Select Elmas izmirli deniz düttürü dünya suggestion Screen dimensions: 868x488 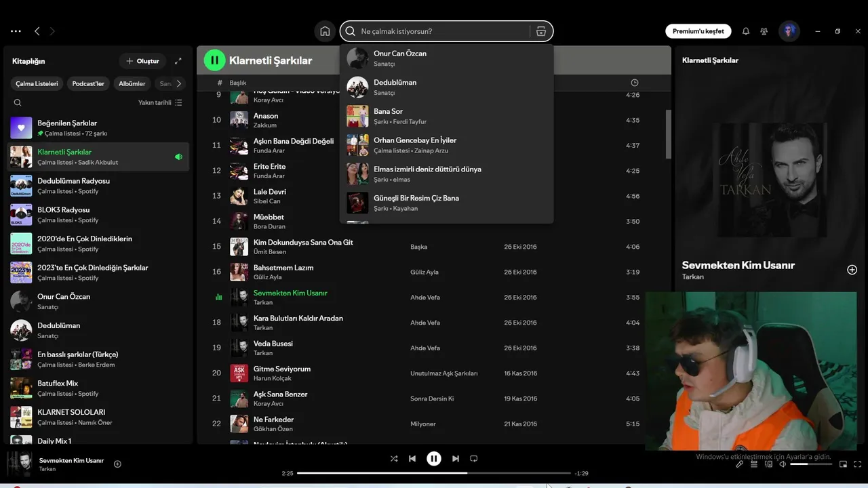pos(447,174)
